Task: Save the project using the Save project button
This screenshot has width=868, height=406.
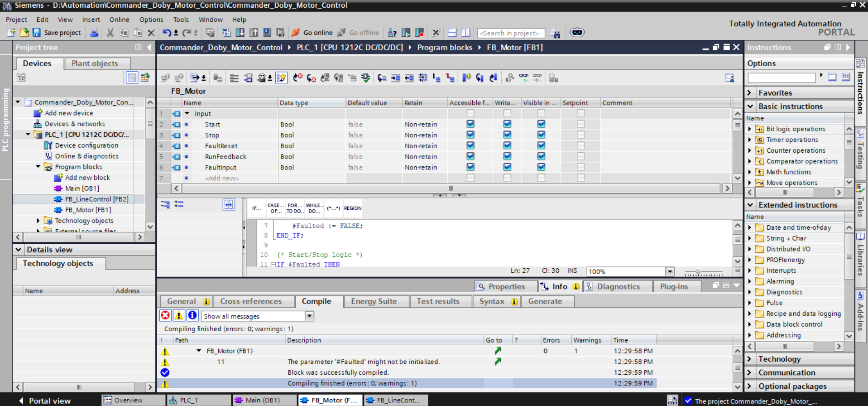Action: click(57, 33)
